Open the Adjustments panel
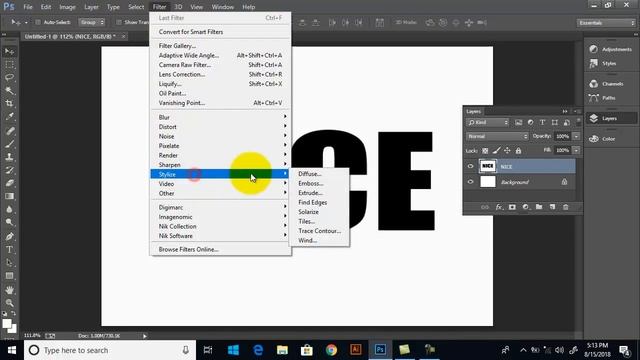The width and height of the screenshot is (640, 360). point(611,49)
